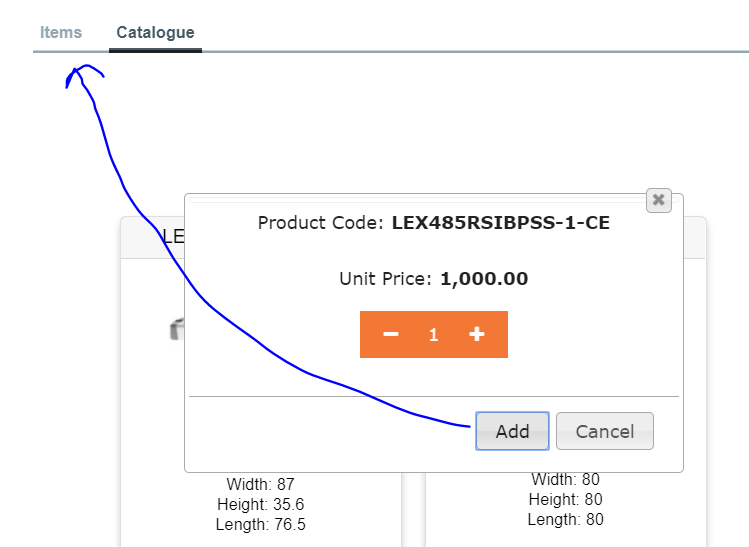Click the Width: 87 dimension text
Viewport: 749px width, 547px height.
click(x=260, y=485)
